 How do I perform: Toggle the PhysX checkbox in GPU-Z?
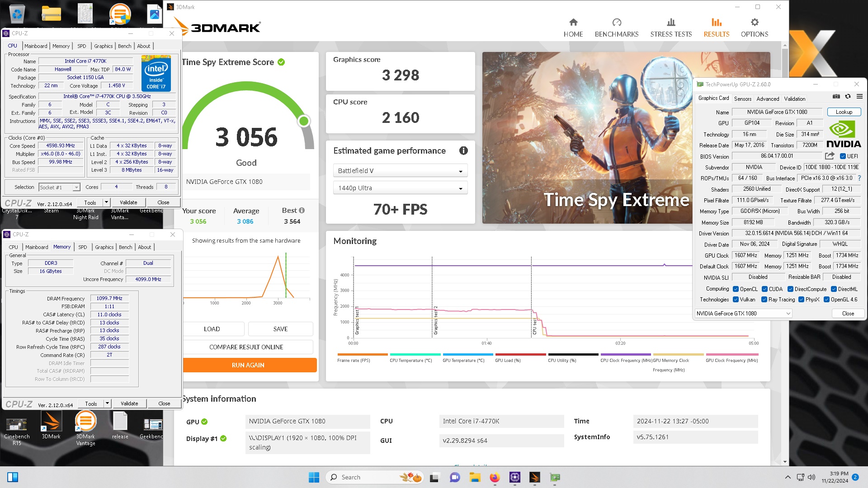[x=801, y=300]
